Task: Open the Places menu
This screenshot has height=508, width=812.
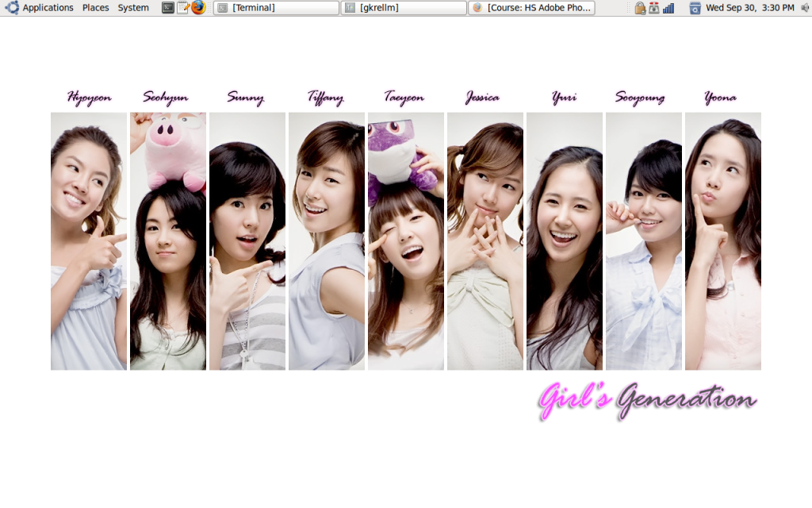Action: point(95,8)
